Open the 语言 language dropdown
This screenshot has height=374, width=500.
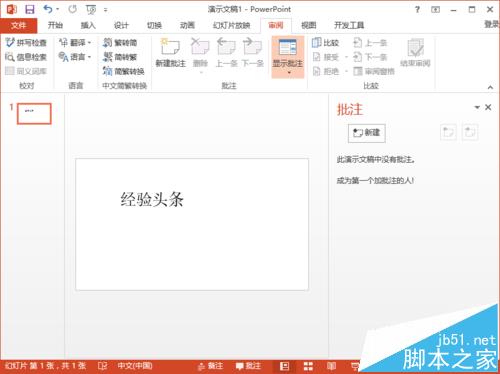(75, 57)
